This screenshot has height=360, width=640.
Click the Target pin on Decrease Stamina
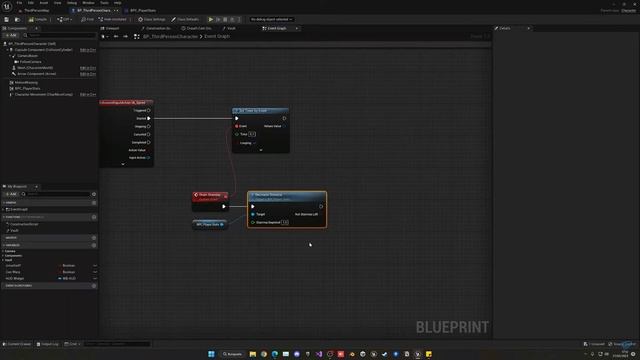coord(253,214)
